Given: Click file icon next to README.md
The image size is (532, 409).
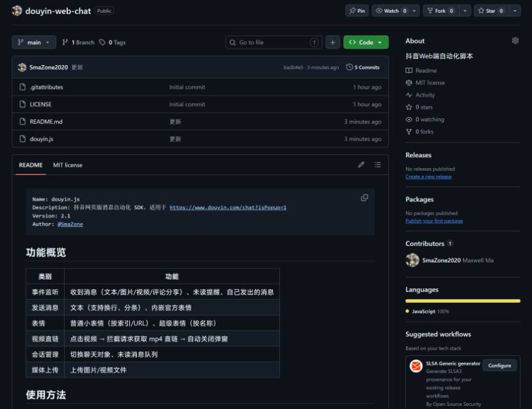Looking at the screenshot, I should [x=22, y=122].
